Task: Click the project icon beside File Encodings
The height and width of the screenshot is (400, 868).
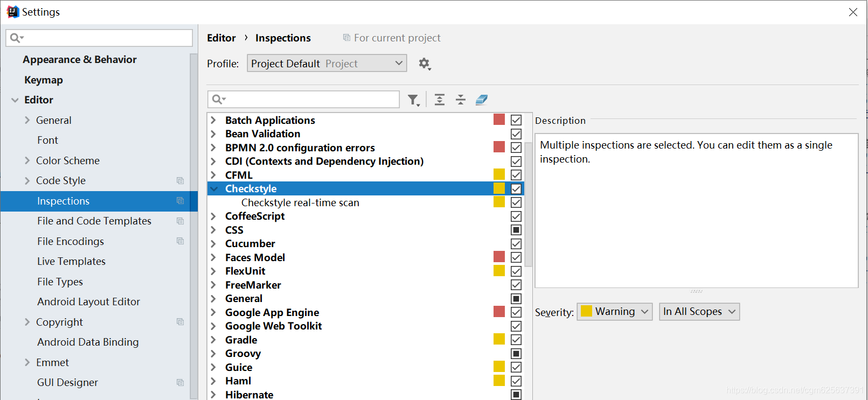Action: click(x=180, y=241)
